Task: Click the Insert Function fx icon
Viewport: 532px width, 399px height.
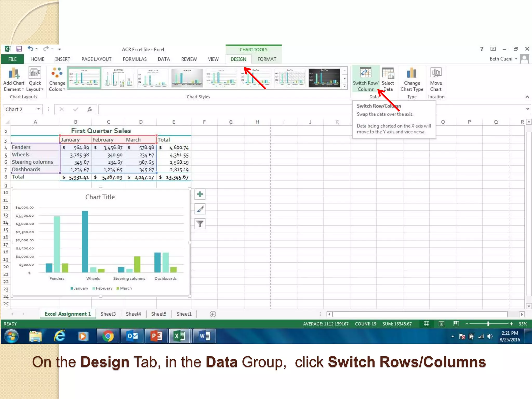Action: (90, 109)
